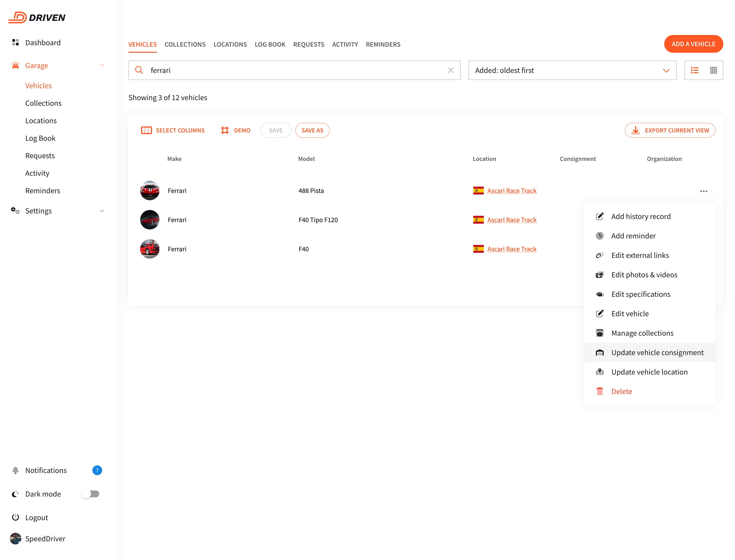Click the Select Columns icon
Image resolution: width=735 pixels, height=560 pixels.
coord(146,130)
